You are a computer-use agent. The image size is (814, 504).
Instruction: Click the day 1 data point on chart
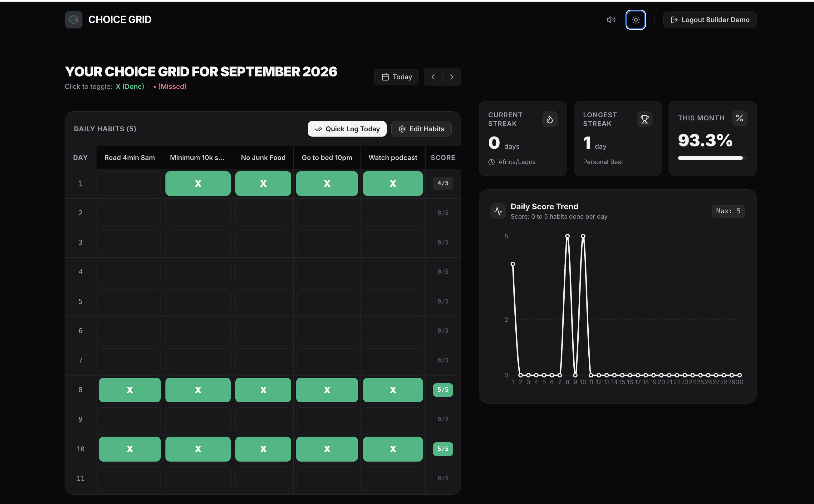[x=513, y=264]
